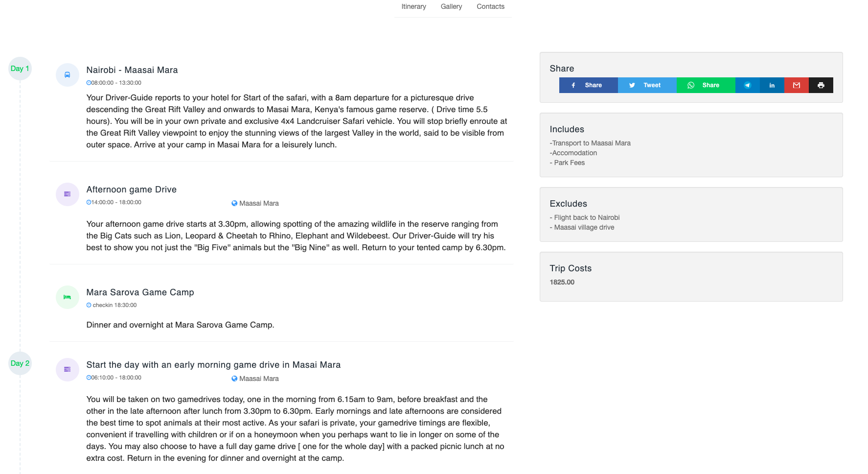Image resolution: width=868 pixels, height=474 pixels.
Task: Click the Day 2 circle marker
Action: coord(20,363)
